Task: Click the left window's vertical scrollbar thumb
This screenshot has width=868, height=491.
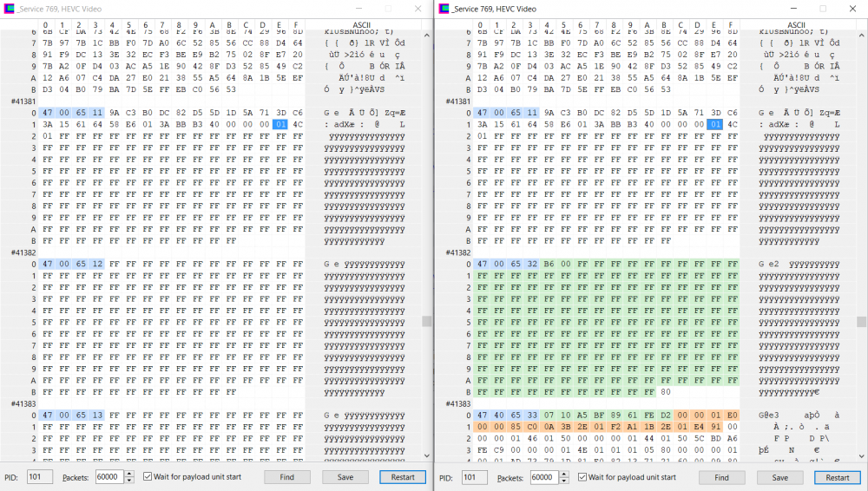Action: (x=427, y=321)
